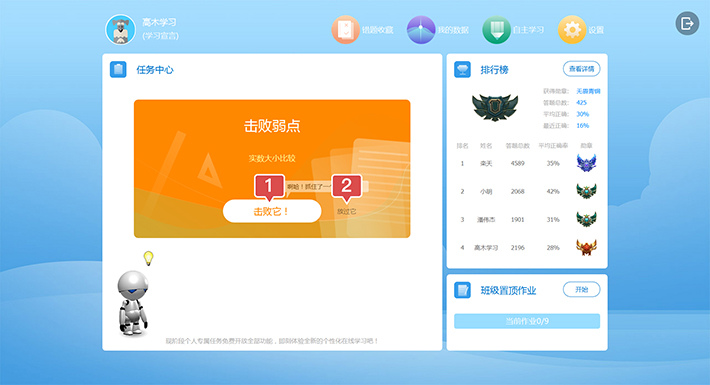Click the blue badge in 秦天 row
Viewport: 710px width, 385px height.
586,163
